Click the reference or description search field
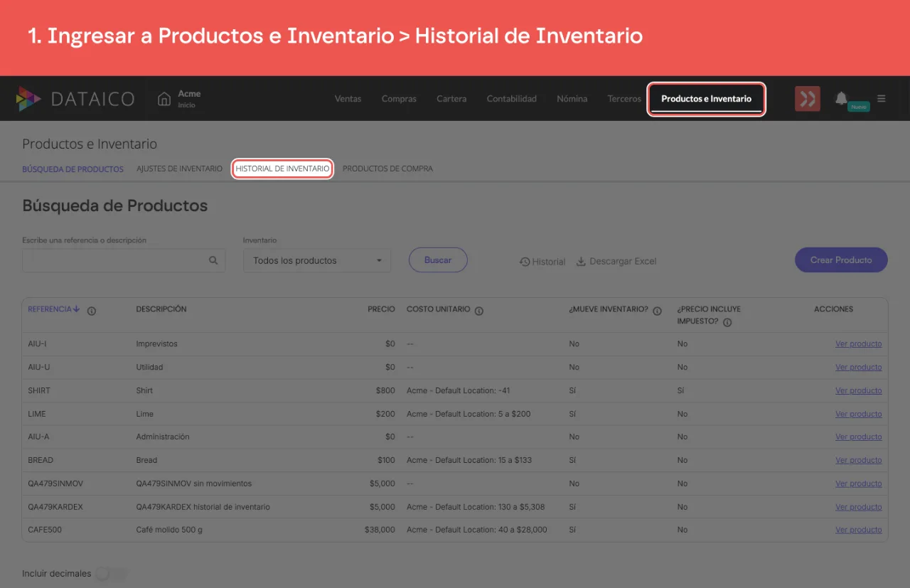 (124, 260)
